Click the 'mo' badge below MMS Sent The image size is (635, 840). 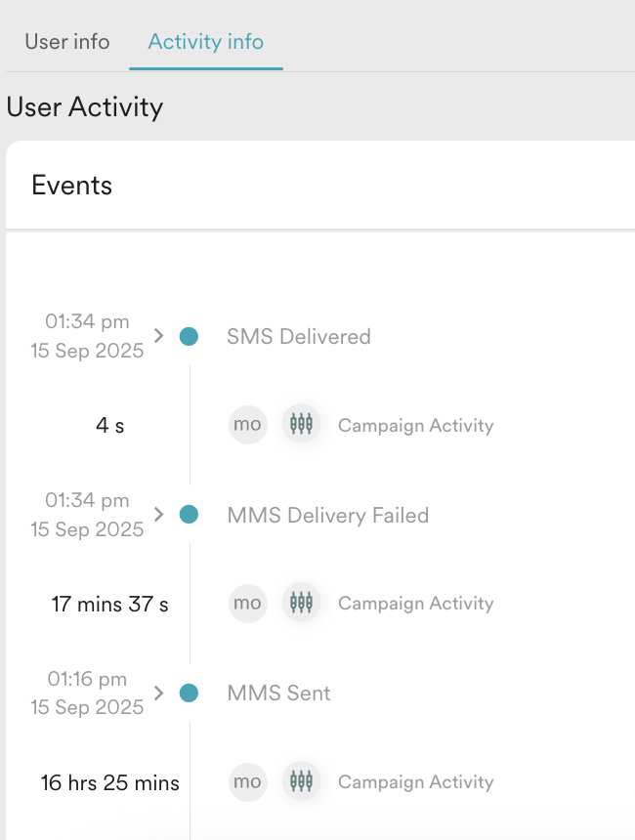247,781
